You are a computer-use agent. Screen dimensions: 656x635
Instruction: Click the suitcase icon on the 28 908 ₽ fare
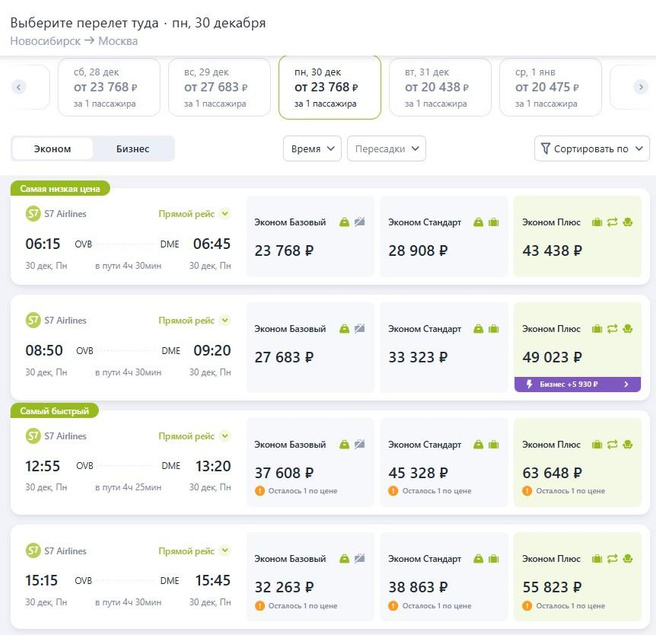click(x=493, y=221)
